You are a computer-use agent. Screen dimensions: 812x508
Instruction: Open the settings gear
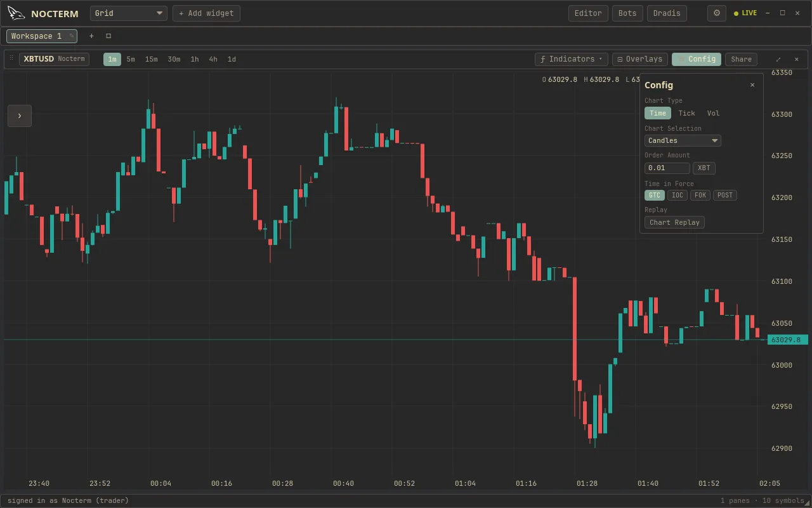tap(717, 13)
